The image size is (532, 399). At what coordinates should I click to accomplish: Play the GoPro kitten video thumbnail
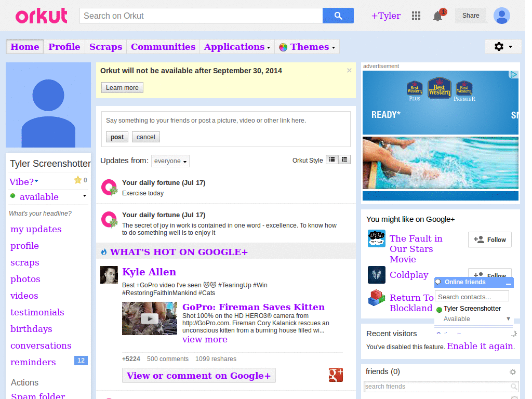150,318
